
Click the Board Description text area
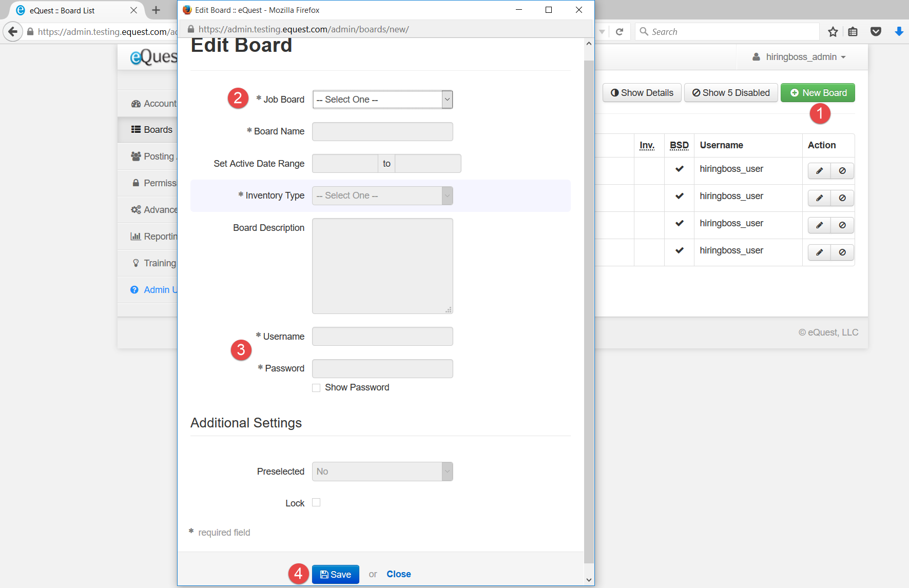(x=382, y=266)
